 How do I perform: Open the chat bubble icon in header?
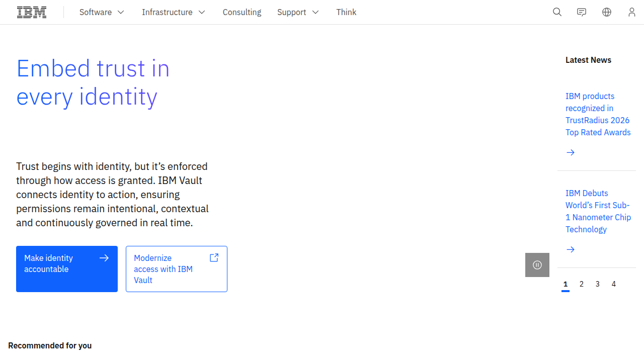coord(582,12)
